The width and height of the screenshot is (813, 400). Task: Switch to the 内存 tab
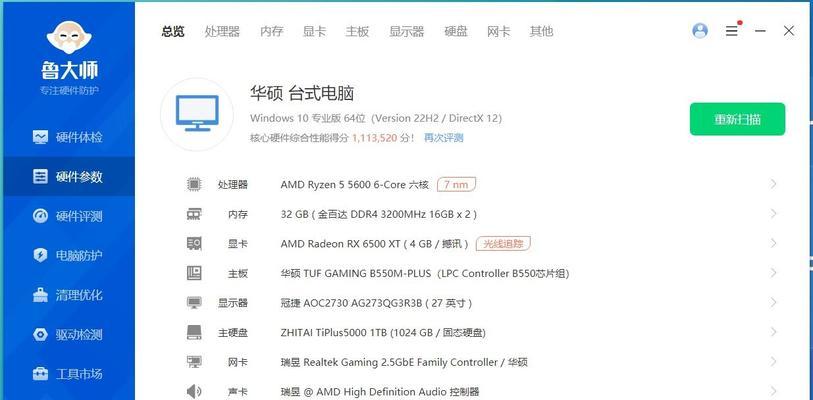pos(272,32)
